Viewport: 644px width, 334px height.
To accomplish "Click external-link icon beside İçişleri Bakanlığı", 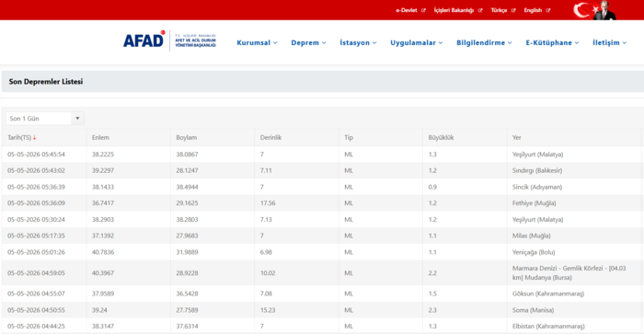I will point(480,10).
